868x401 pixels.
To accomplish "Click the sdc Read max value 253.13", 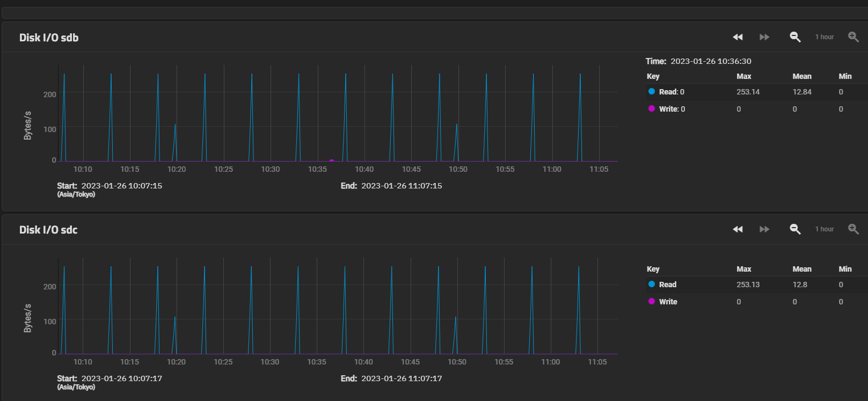I will tap(748, 285).
